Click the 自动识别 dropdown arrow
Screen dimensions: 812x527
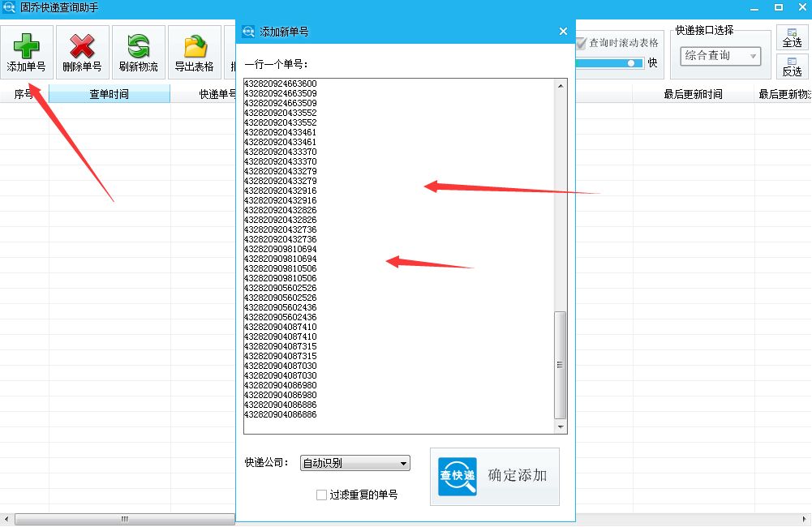(403, 463)
